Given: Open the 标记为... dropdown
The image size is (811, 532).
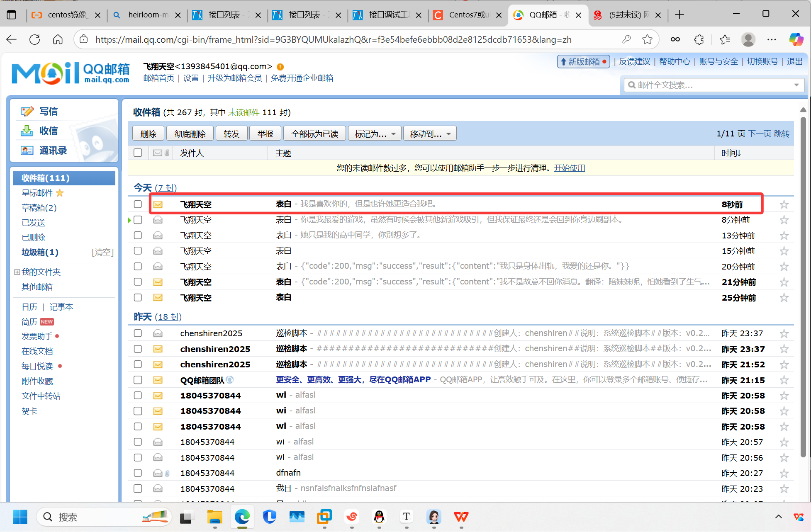Looking at the screenshot, I should pyautogui.click(x=375, y=134).
